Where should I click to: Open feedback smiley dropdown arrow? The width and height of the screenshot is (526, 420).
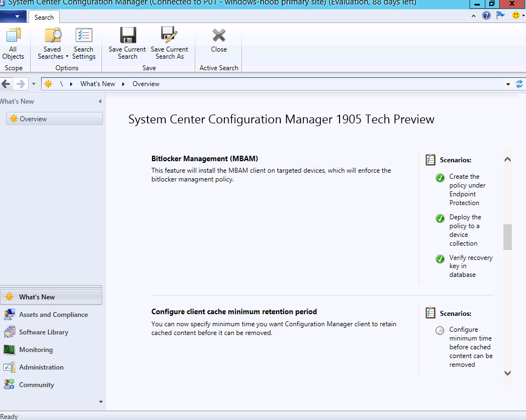tap(523, 15)
